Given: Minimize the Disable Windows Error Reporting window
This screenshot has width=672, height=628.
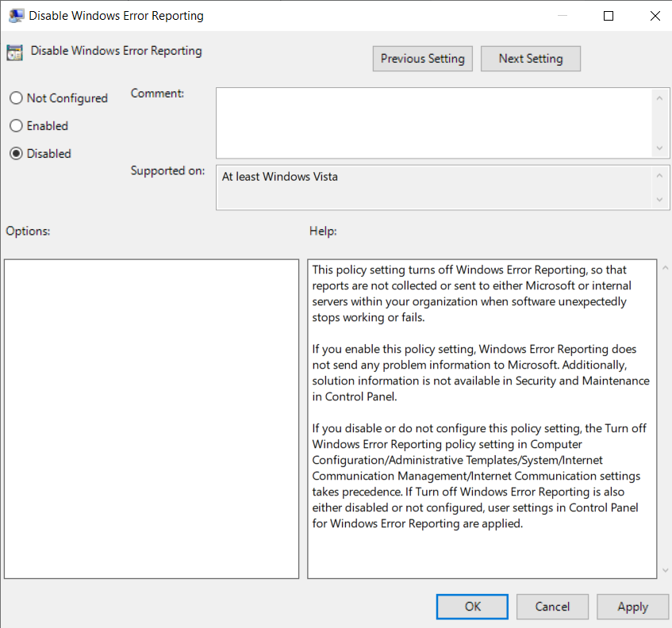Looking at the screenshot, I should [x=562, y=16].
